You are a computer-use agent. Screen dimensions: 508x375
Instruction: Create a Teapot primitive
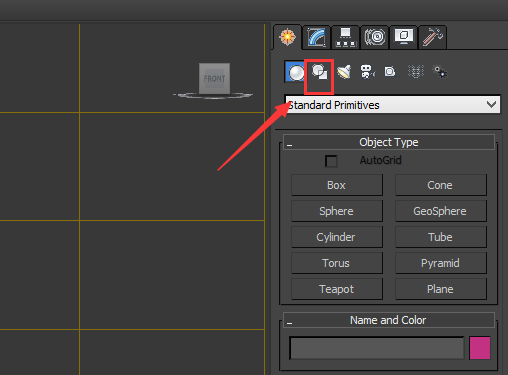click(337, 289)
